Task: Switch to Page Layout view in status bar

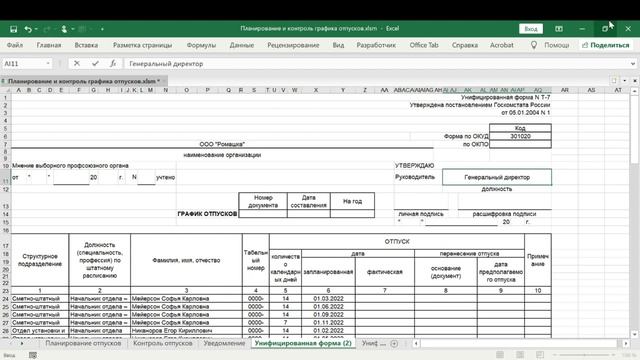Action: [x=520, y=355]
